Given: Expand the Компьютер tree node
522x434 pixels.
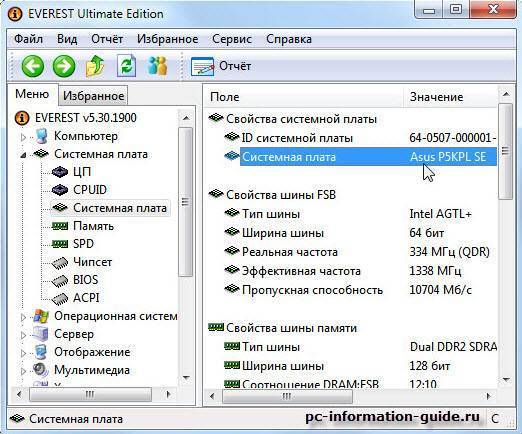Looking at the screenshot, I should tap(23, 137).
